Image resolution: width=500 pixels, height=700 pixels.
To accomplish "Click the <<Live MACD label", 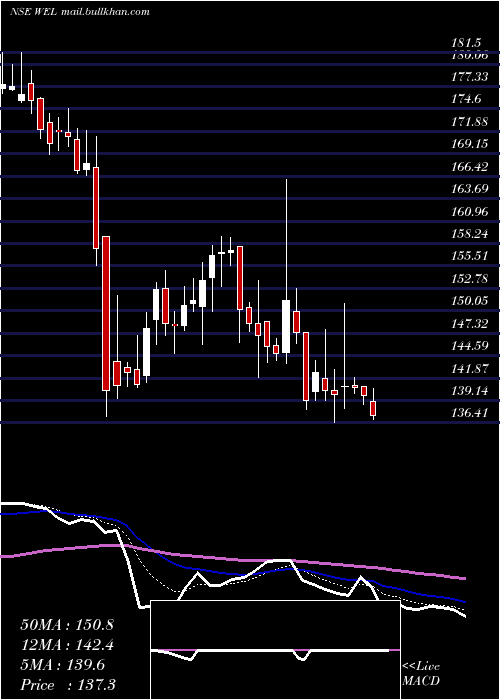I will 421,674.
